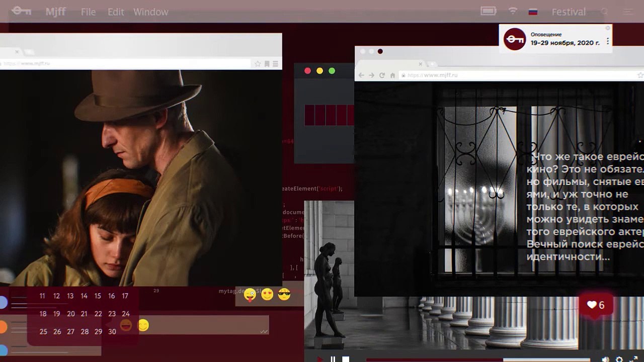The width and height of the screenshot is (644, 362).
Task: Select date 30 in the calendar
Action: coord(112,332)
